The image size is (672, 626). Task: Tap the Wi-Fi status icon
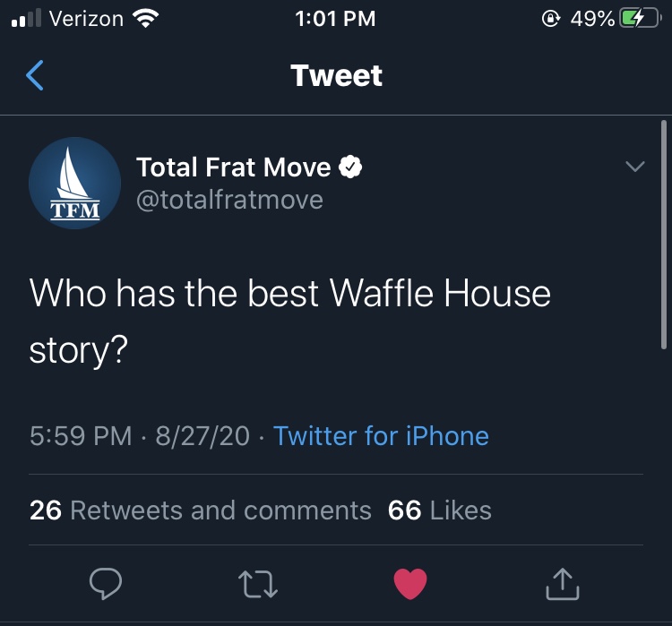tap(146, 19)
